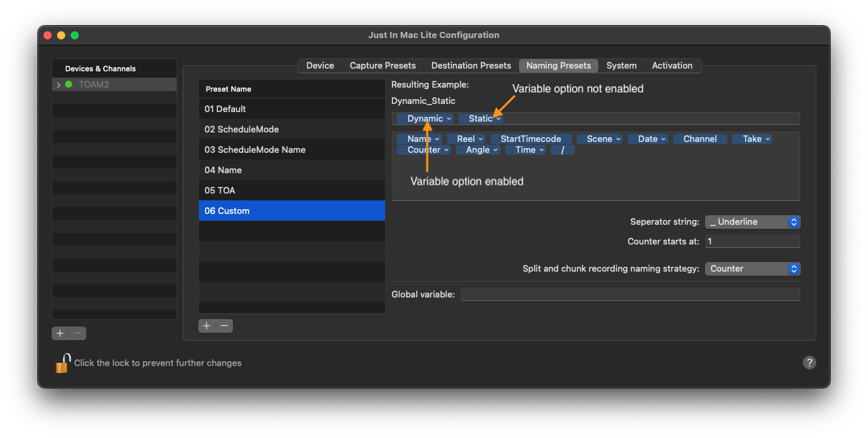Select the 01 Default preset

(292, 109)
